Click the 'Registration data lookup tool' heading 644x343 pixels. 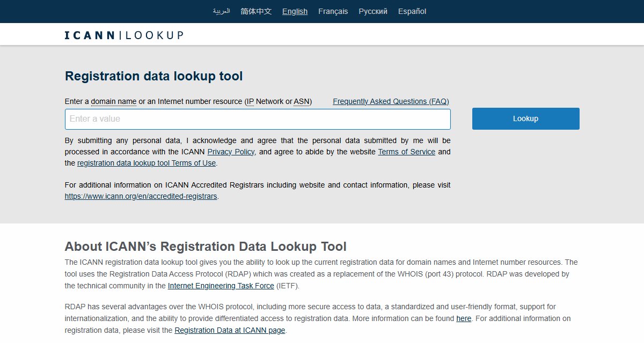click(153, 76)
